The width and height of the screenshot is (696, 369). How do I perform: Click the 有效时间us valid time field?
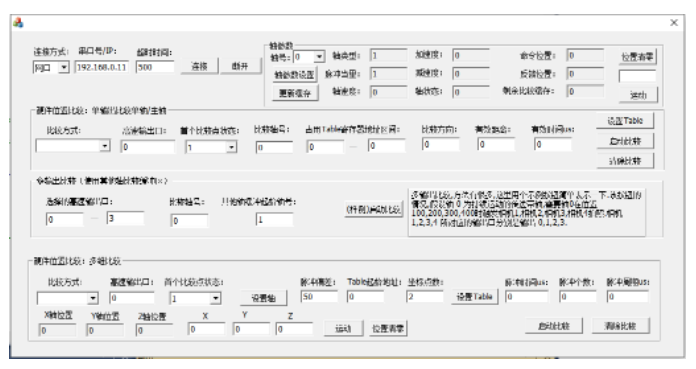[x=553, y=144]
